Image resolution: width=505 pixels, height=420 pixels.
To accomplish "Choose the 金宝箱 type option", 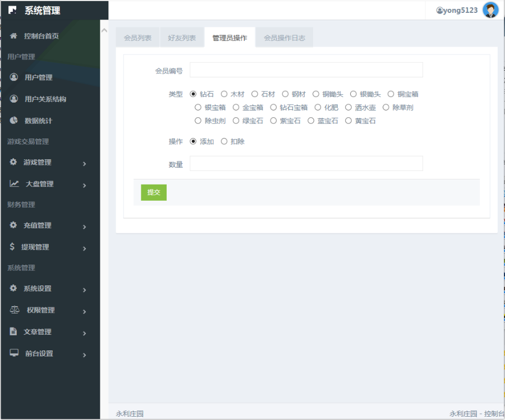I will (x=236, y=107).
